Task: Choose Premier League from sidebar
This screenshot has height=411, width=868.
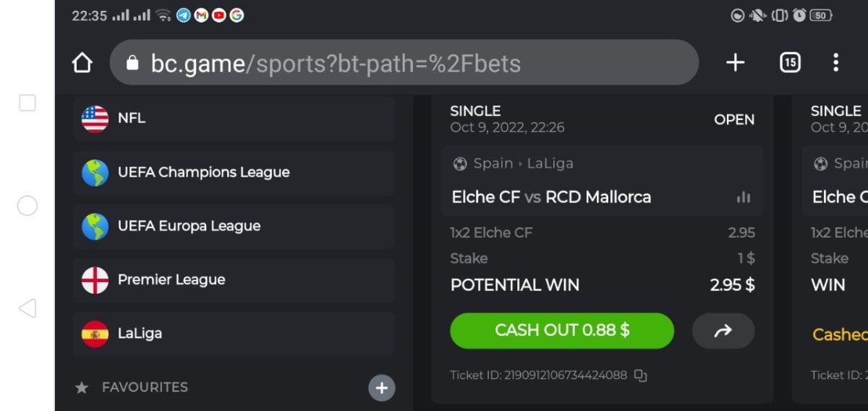Action: tap(233, 280)
